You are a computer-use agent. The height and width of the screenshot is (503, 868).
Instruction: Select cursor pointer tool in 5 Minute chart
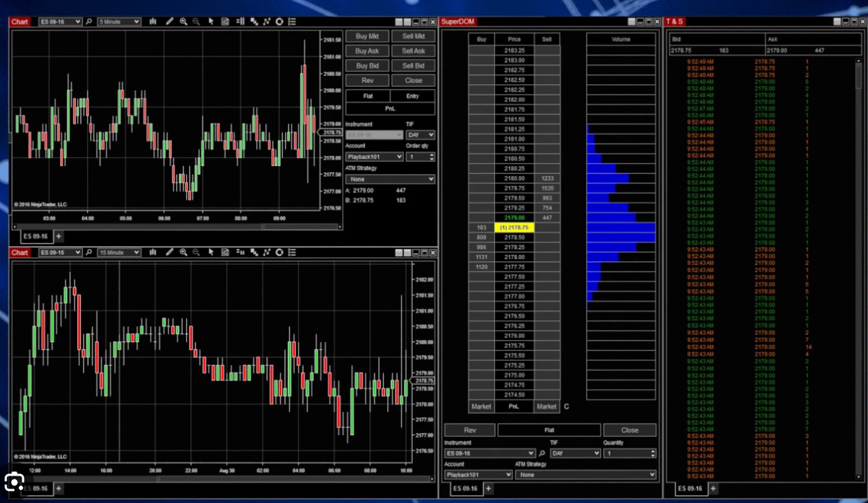211,22
